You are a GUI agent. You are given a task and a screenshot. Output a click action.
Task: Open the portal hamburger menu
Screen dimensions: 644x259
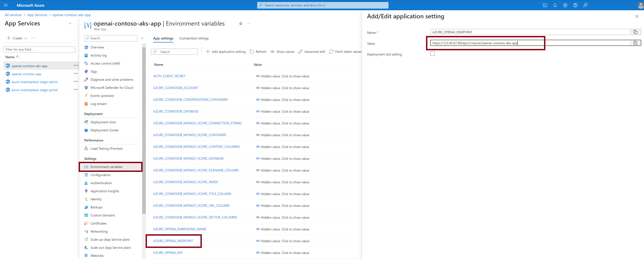[6, 5]
